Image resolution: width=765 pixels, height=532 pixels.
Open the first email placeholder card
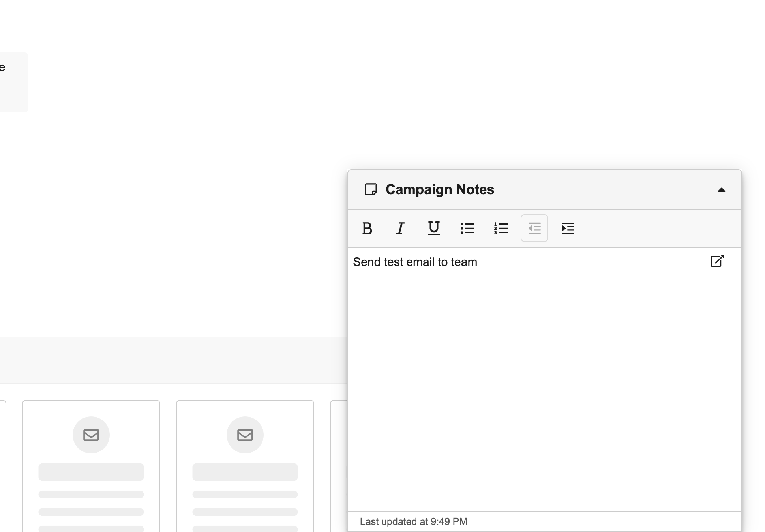(x=91, y=466)
